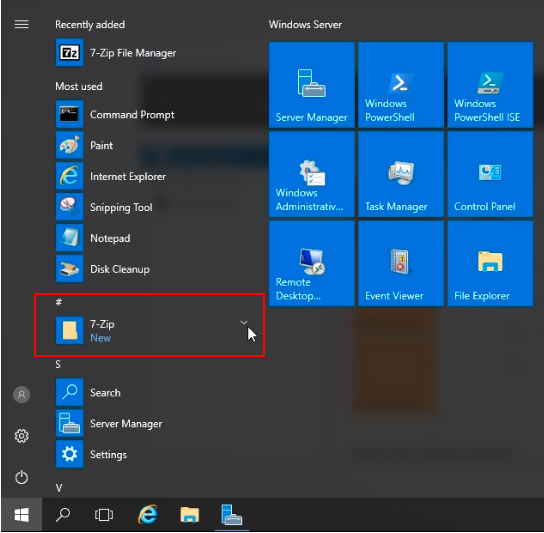Screen dimensions: 544x533
Task: Click the Windows Start button
Action: [22, 515]
